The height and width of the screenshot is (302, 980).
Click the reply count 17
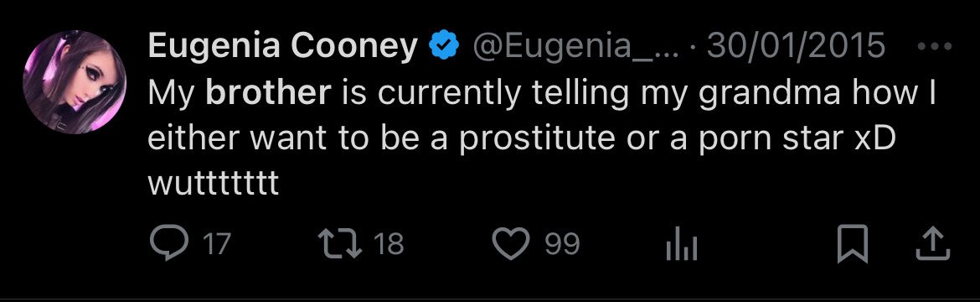217,244
